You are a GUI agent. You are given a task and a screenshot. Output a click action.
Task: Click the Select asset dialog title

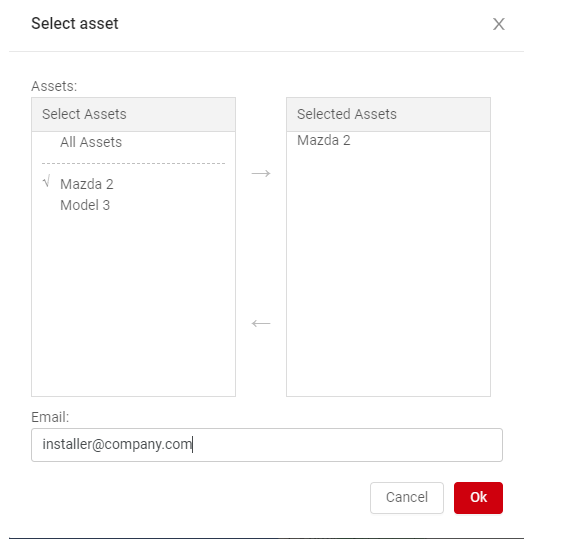pyautogui.click(x=75, y=24)
